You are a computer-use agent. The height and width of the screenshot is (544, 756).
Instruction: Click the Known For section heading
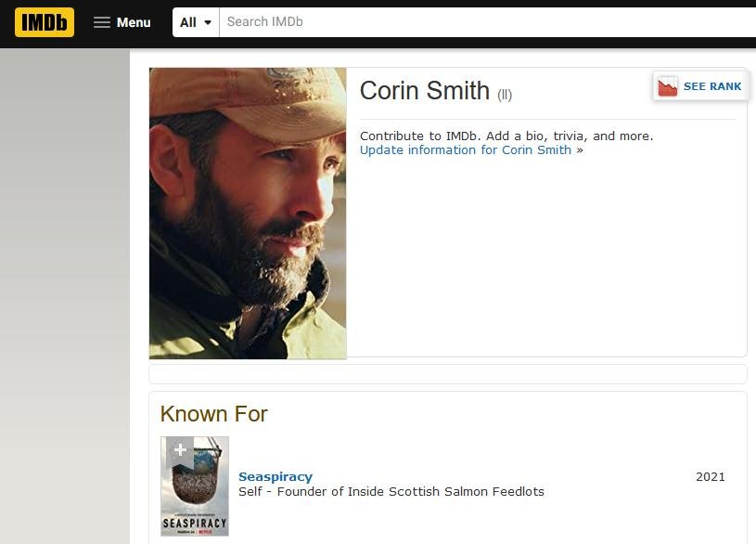coord(213,414)
